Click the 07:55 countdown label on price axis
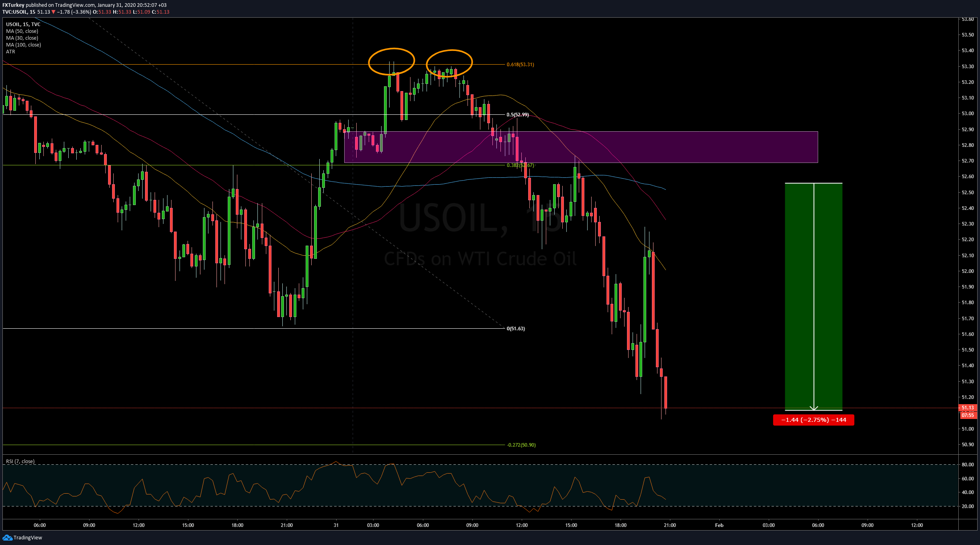The image size is (980, 545). tap(968, 415)
